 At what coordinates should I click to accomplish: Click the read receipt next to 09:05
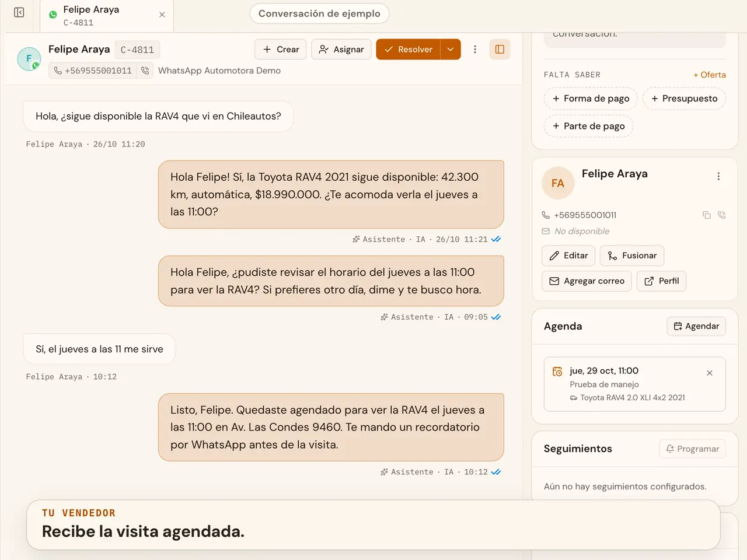tap(496, 317)
